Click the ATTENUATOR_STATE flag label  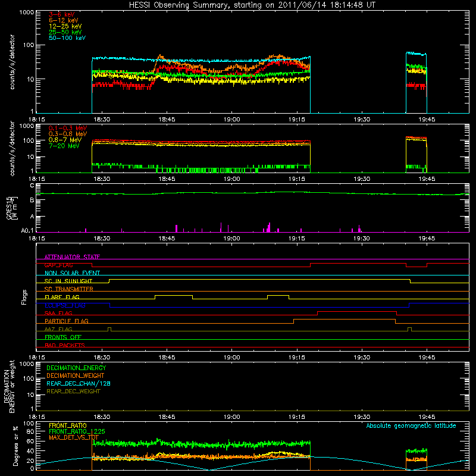click(72, 257)
